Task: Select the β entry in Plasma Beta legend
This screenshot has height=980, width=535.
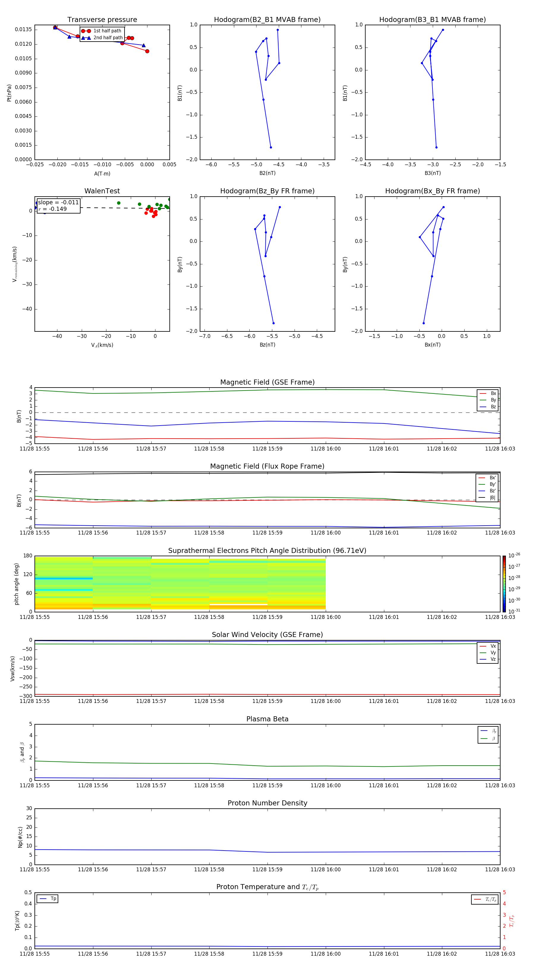Action: [488, 739]
